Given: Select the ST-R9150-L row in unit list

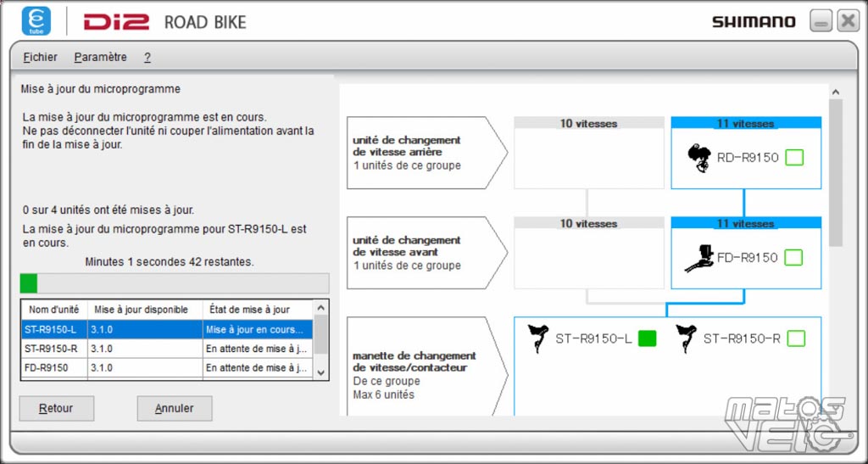Looking at the screenshot, I should point(167,330).
